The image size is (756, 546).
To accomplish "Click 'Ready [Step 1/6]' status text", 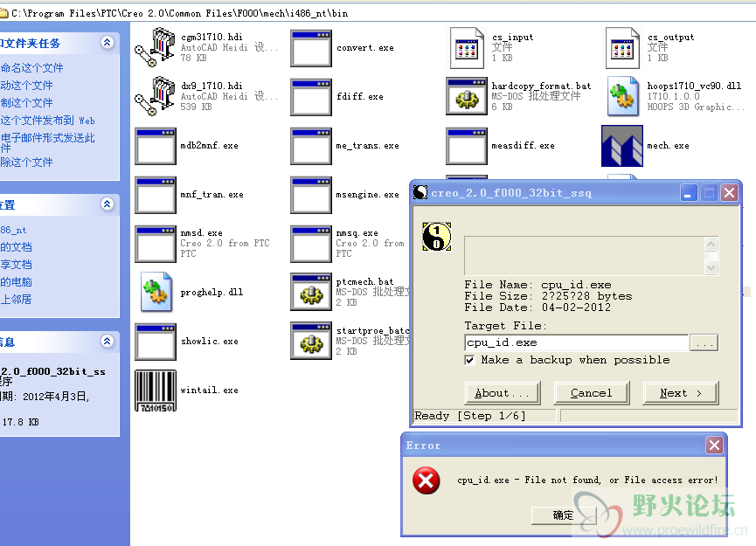I will click(470, 416).
